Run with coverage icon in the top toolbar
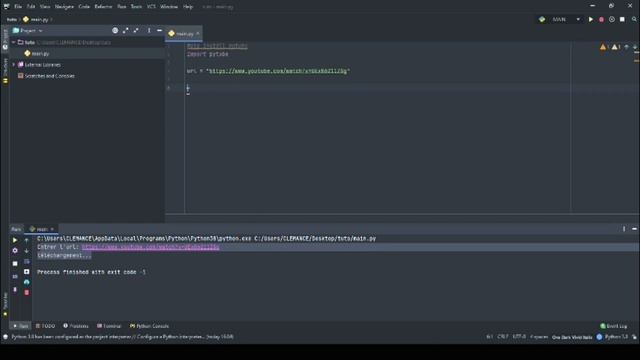This screenshot has height=360, width=640. point(611,19)
